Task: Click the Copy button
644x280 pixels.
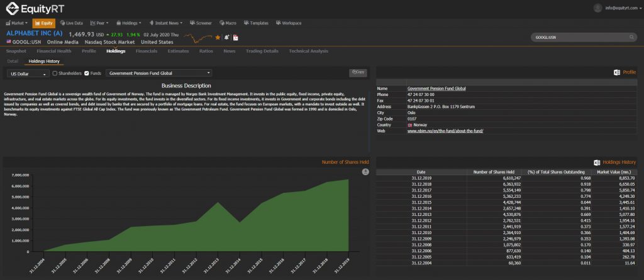Action: point(358,73)
